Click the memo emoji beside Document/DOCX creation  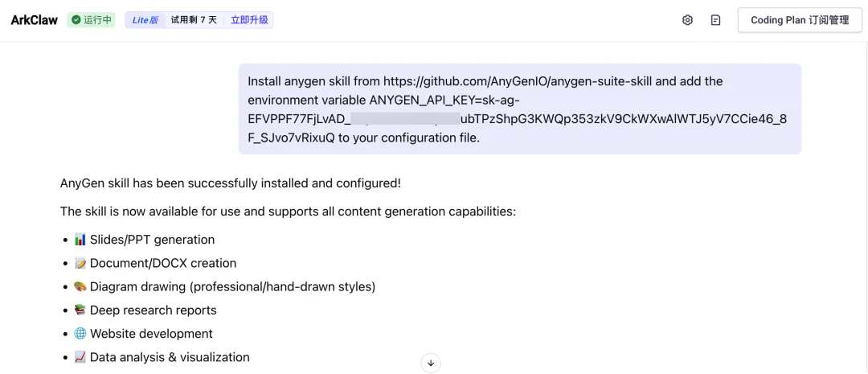click(80, 263)
